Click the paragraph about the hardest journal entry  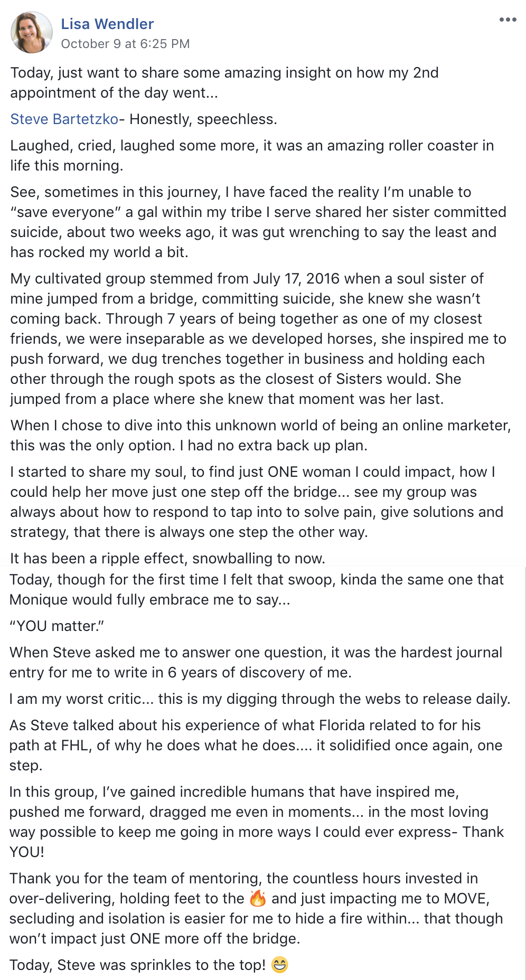click(256, 663)
